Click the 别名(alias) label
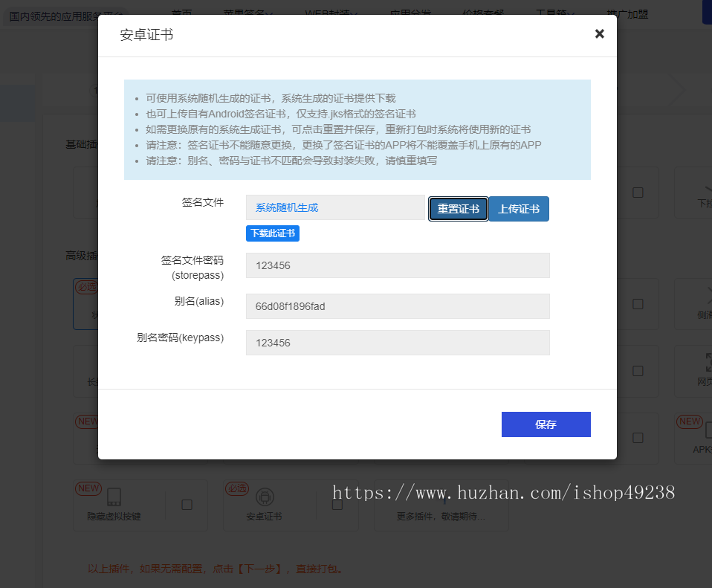The image size is (712, 588). coord(199,301)
